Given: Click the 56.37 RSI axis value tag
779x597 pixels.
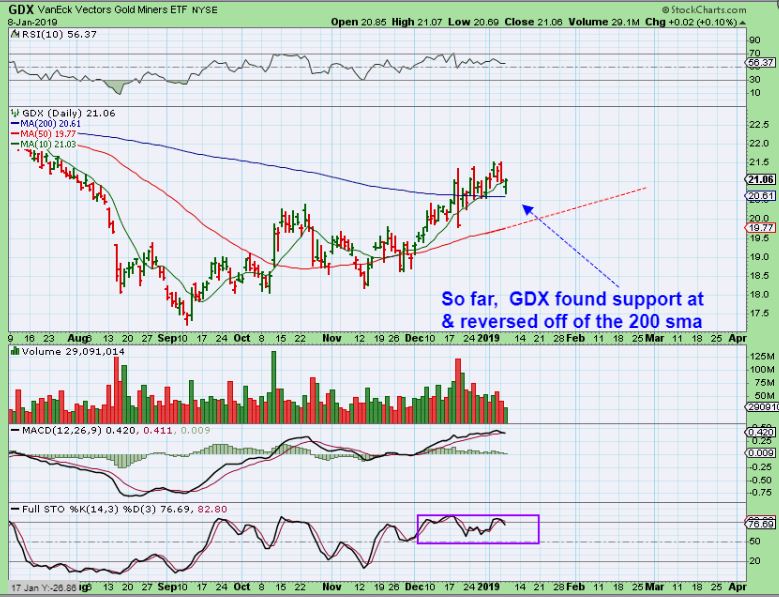Looking at the screenshot, I should pyautogui.click(x=761, y=63).
